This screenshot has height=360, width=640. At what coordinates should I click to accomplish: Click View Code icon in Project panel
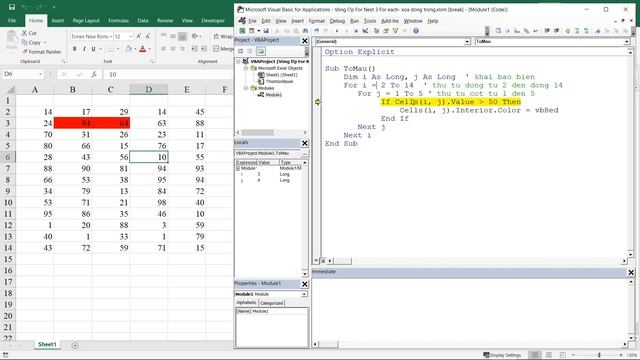pos(240,51)
